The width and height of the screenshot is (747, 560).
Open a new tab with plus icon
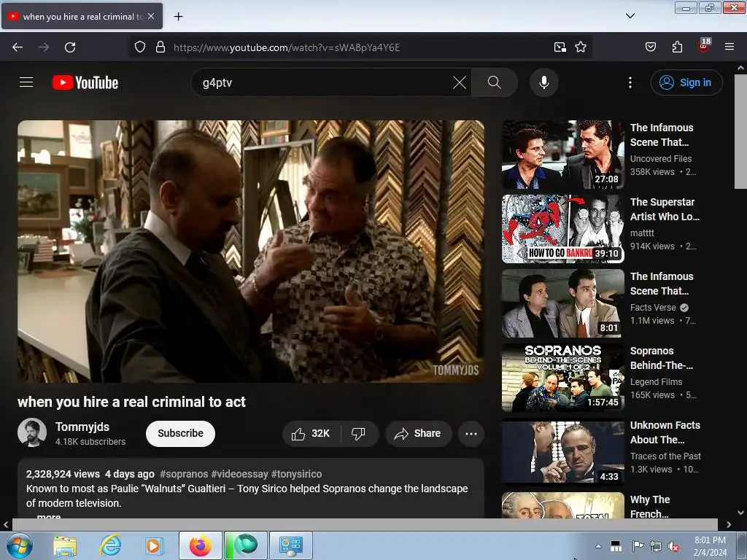[178, 17]
